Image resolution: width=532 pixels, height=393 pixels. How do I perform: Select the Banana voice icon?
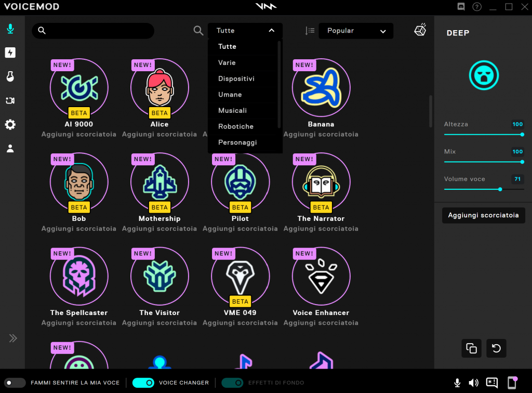(x=321, y=88)
